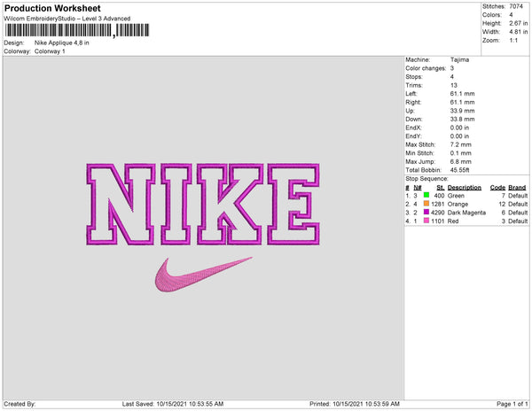Click the 'Dark Magenta' description row
This screenshot has height=411, width=532.
[x=467, y=213]
